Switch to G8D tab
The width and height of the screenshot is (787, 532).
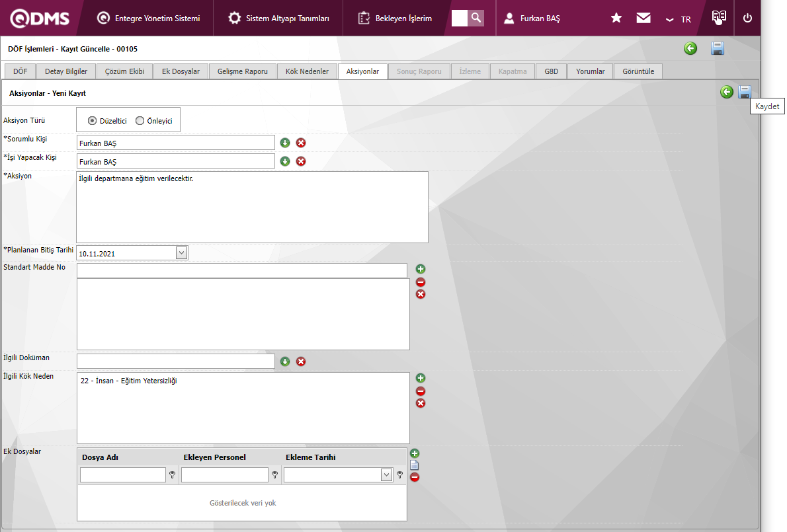[x=551, y=71]
